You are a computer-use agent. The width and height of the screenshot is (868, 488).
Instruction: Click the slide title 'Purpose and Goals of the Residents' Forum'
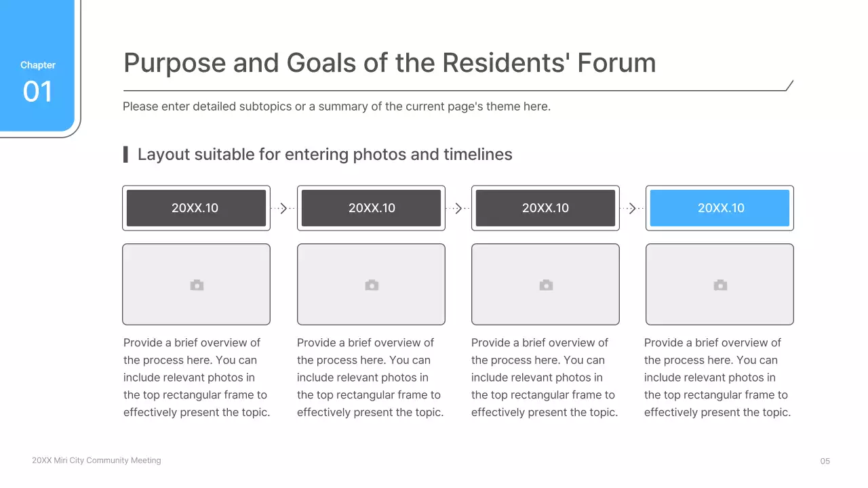click(389, 63)
